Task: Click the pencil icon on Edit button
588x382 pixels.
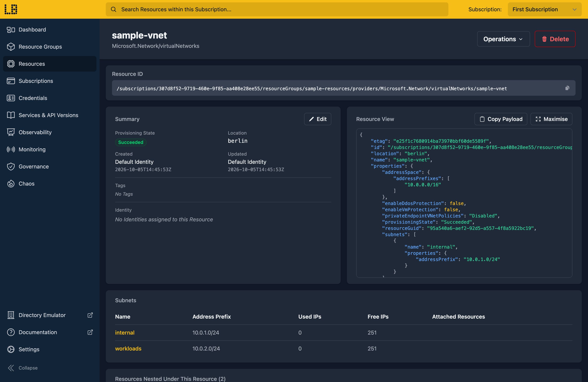Action: 311,119
